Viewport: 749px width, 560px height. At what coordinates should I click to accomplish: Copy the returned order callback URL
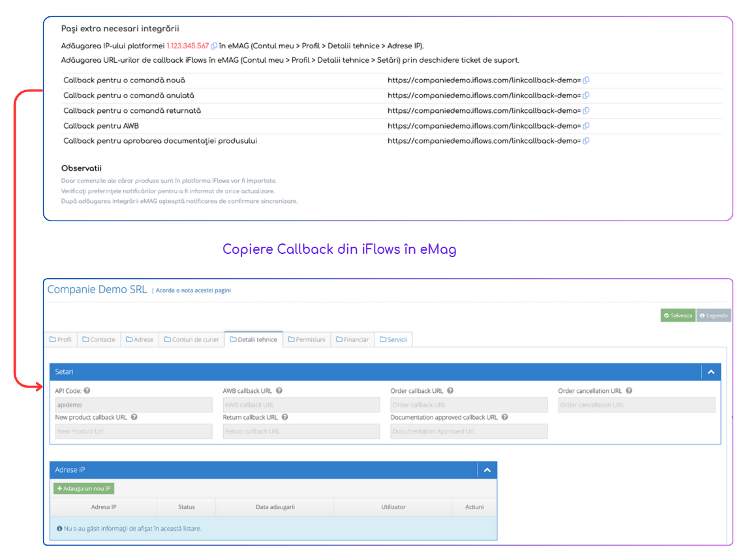click(586, 111)
